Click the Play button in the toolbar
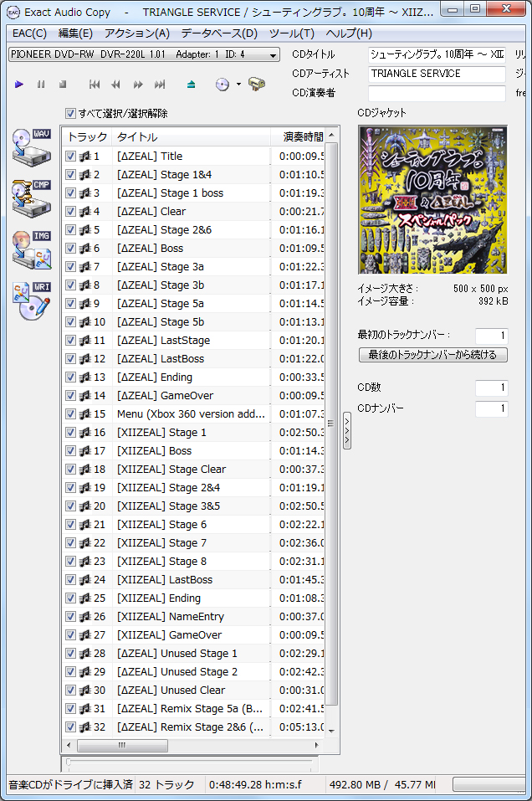 tap(19, 85)
